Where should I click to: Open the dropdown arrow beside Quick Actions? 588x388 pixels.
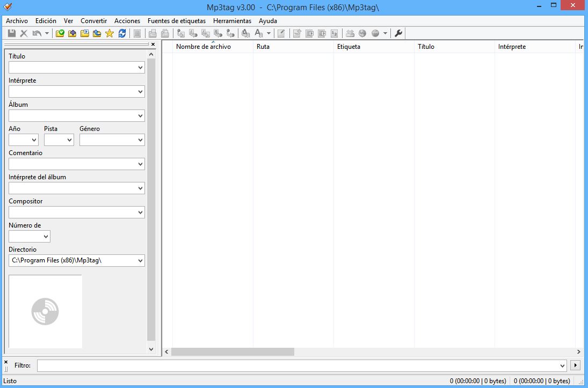(268, 33)
